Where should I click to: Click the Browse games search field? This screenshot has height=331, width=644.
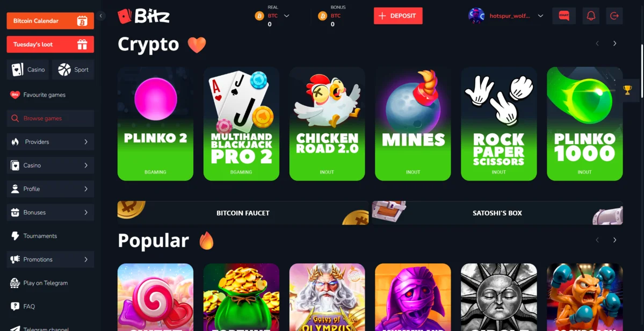pos(50,118)
